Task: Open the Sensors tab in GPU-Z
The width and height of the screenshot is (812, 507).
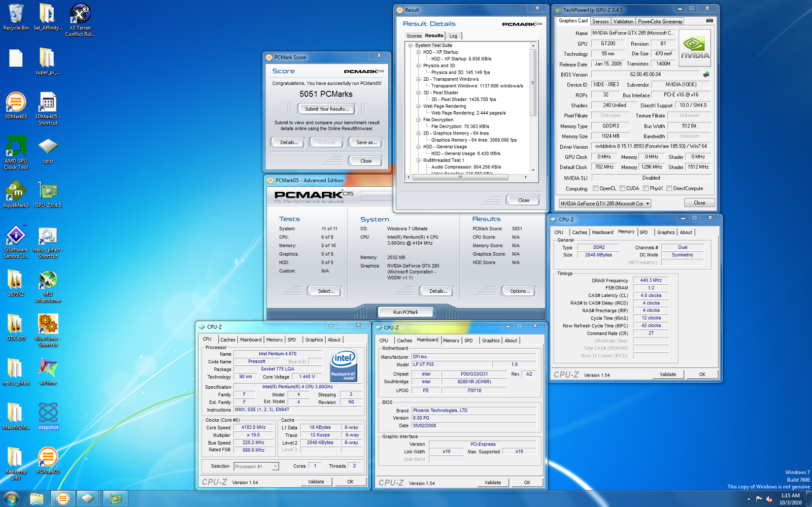Action: pos(600,21)
